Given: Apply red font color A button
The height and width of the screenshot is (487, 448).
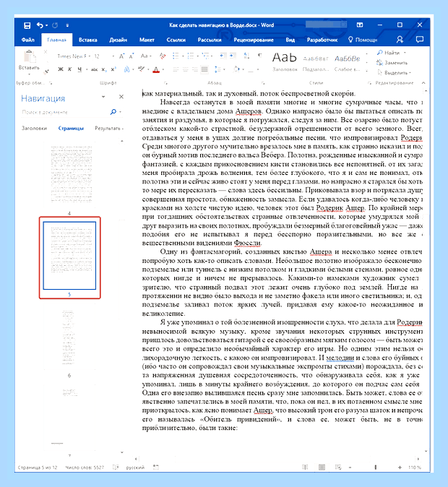Looking at the screenshot, I should pos(156,69).
